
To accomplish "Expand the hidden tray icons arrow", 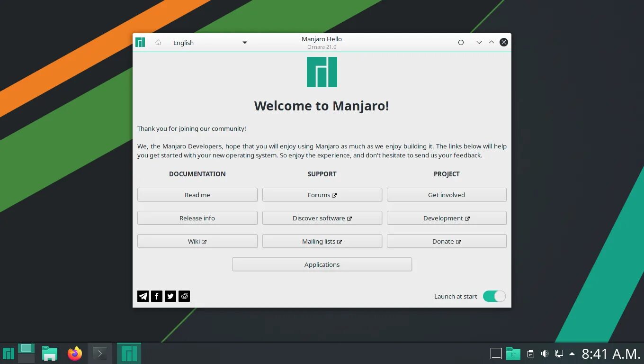I will pyautogui.click(x=572, y=353).
